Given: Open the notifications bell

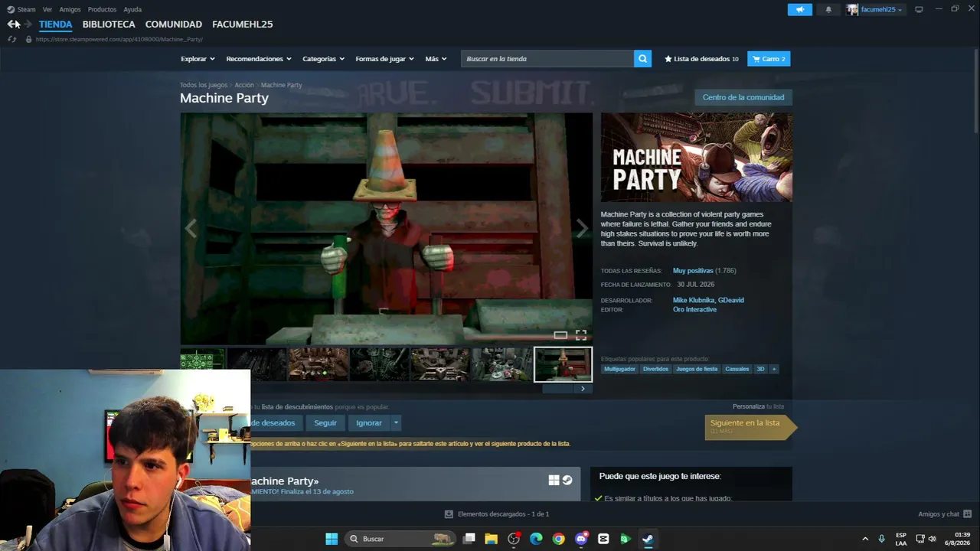Looking at the screenshot, I should [x=828, y=9].
